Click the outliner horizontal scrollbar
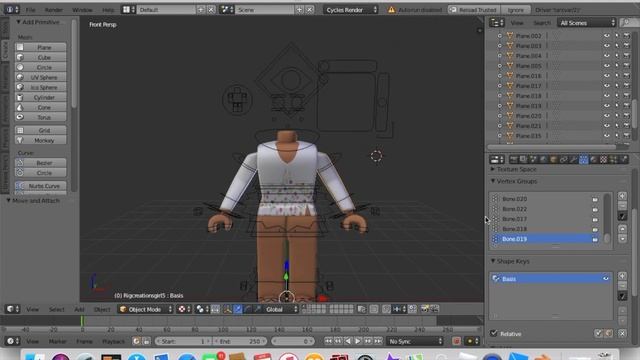Image resolution: width=640 pixels, height=360 pixels. click(x=552, y=147)
